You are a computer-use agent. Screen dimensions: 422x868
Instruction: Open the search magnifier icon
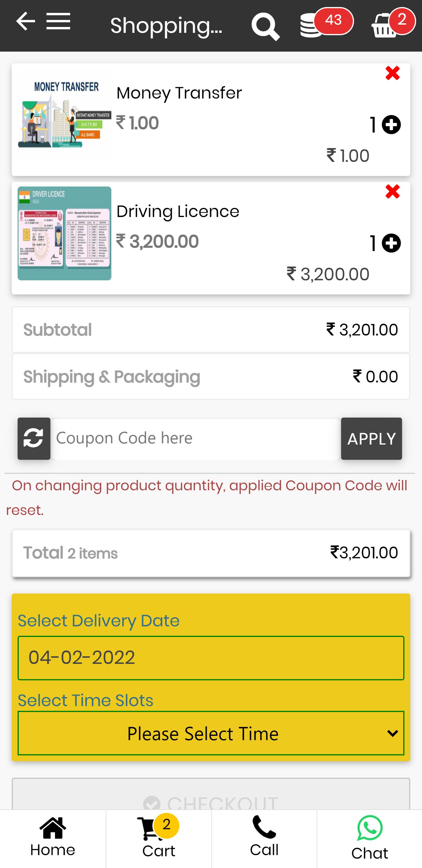click(x=266, y=26)
